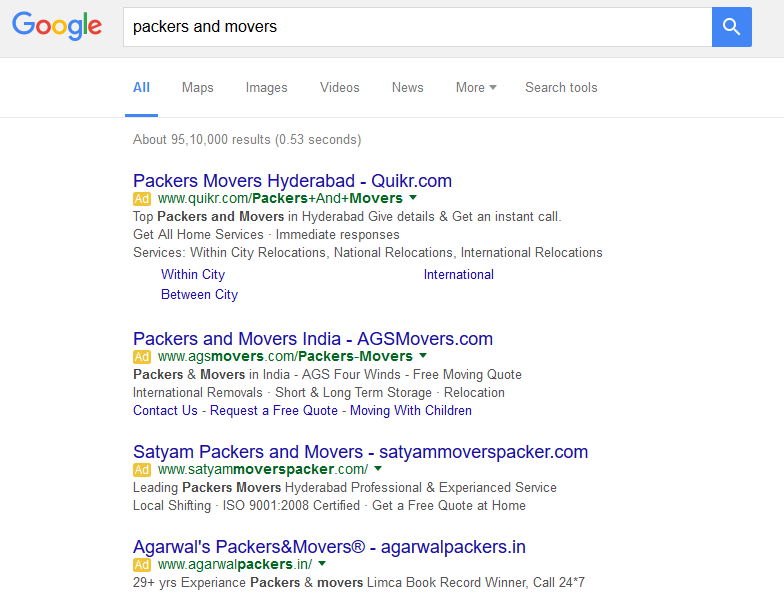Expand dropdown arrow next to agsmovers.com URL
Screen dimensions: 784x604
(423, 356)
